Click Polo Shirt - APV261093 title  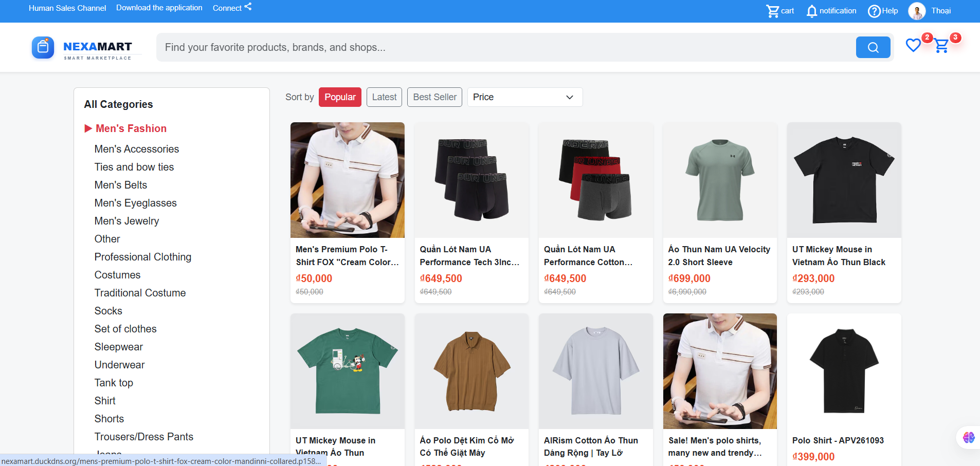point(838,440)
